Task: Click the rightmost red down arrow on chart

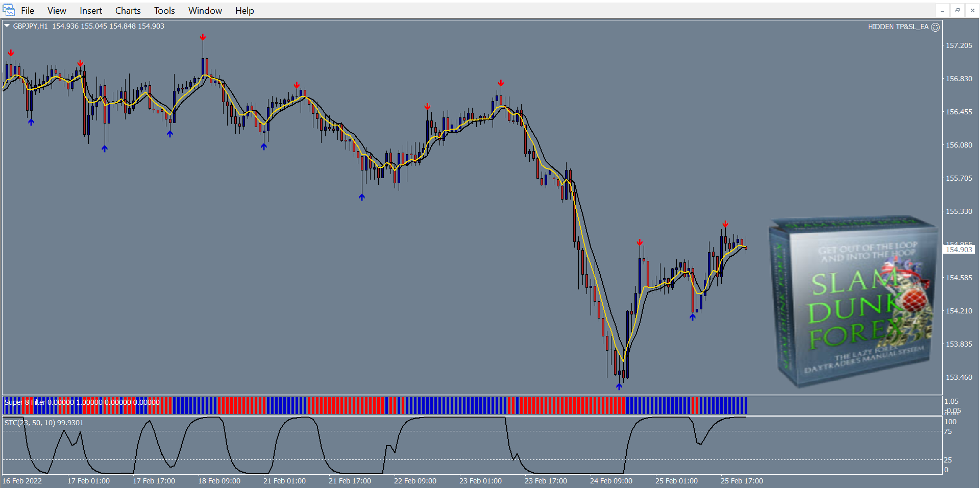Action: 725,224
